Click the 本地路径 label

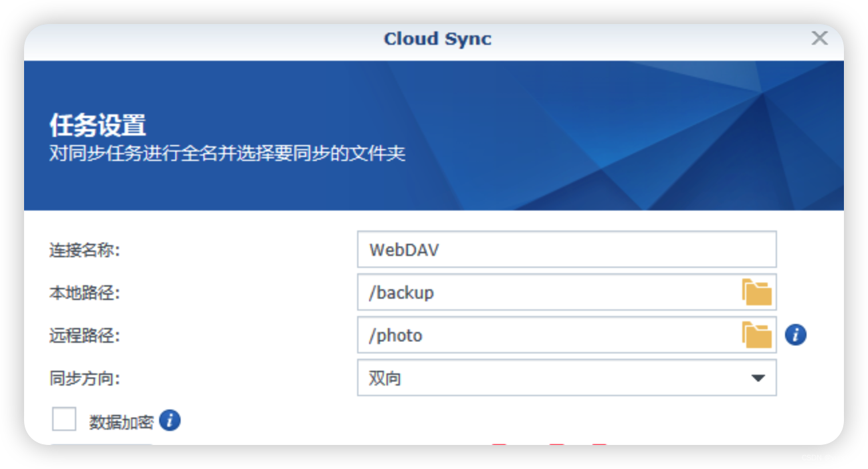tap(84, 293)
